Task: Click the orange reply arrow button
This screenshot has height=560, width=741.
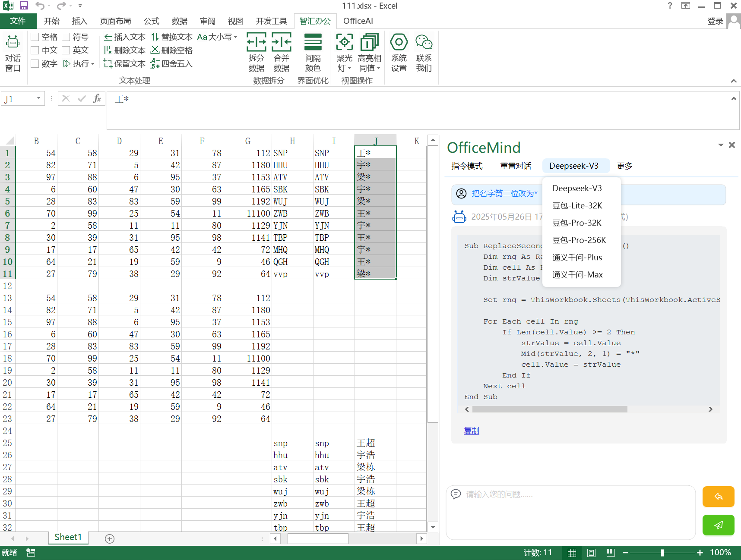Action: [x=718, y=497]
